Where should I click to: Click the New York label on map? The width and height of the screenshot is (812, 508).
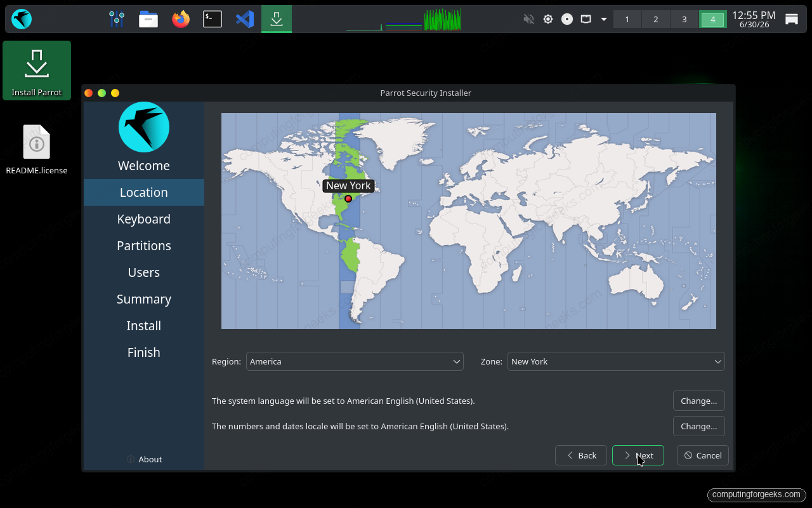[x=348, y=185]
